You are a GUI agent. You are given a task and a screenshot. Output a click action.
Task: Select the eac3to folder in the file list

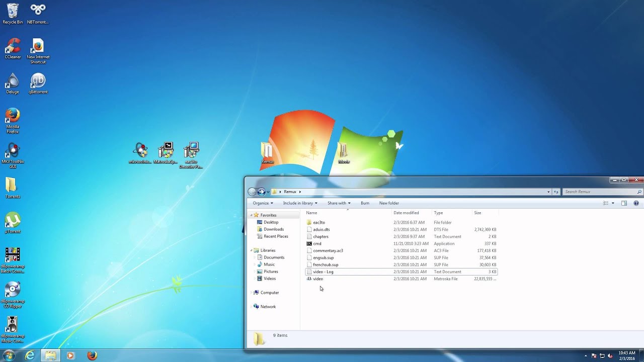coord(401,222)
